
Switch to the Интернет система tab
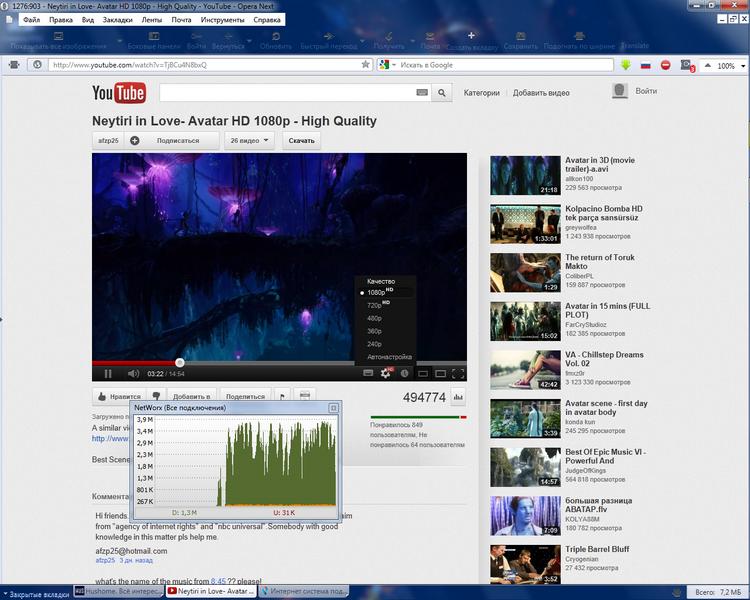point(303,591)
